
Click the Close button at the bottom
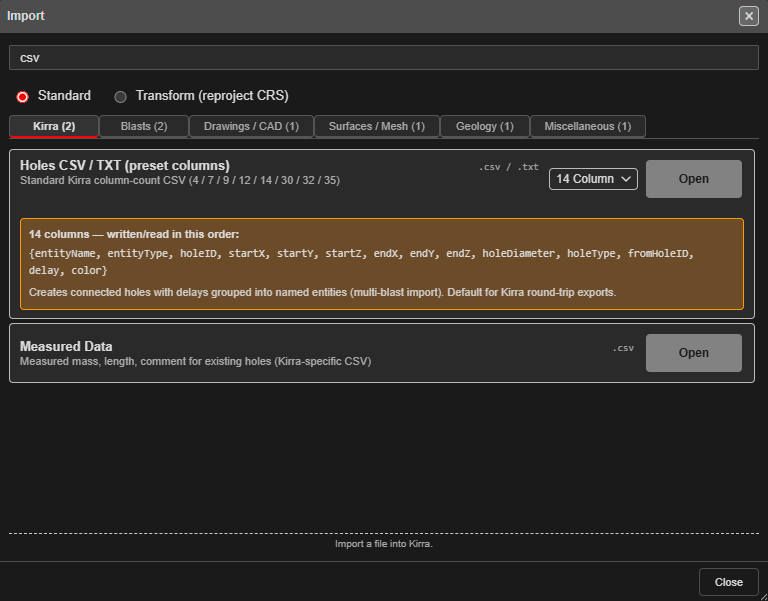[728, 582]
